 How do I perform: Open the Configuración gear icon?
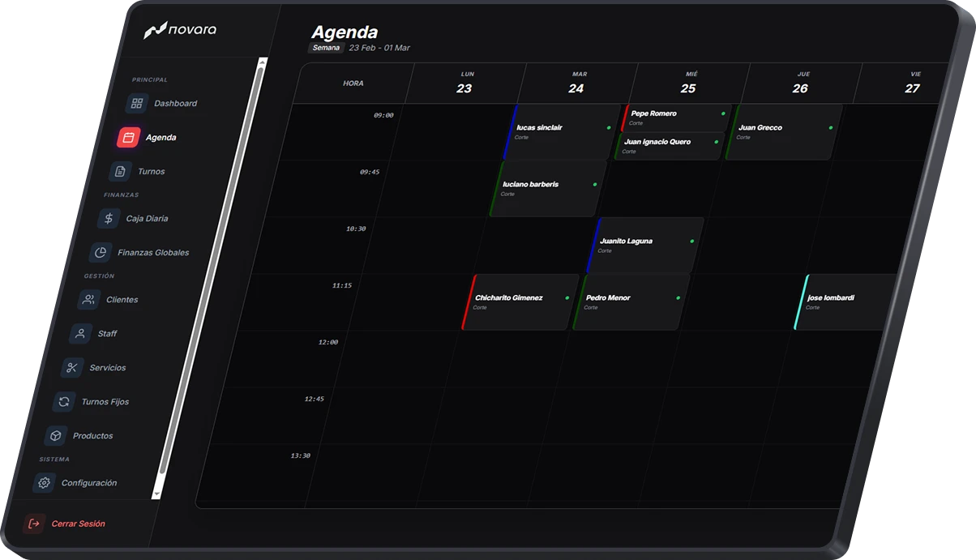tap(44, 483)
